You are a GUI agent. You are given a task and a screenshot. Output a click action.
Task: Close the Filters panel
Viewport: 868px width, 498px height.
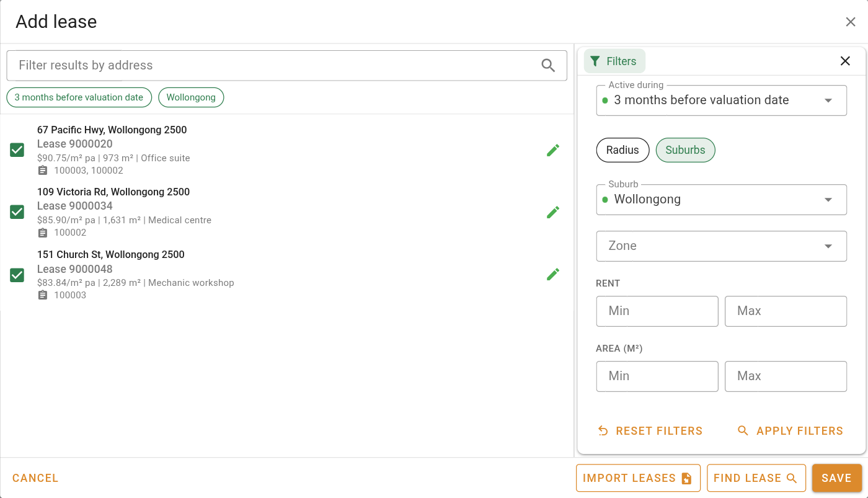(x=845, y=61)
